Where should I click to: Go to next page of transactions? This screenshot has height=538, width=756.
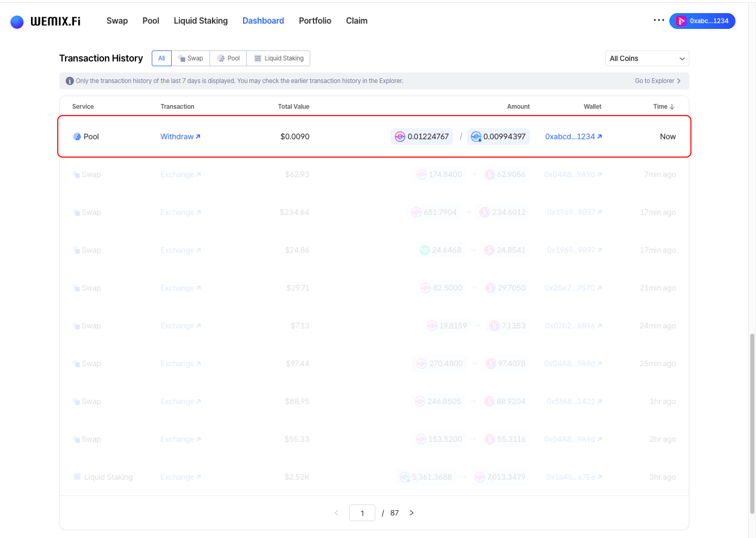pos(411,513)
